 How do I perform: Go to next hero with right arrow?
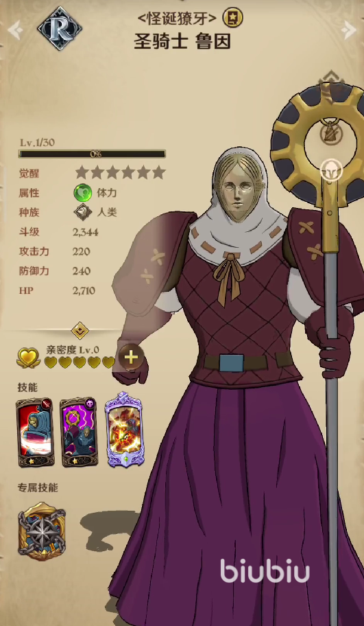(348, 29)
